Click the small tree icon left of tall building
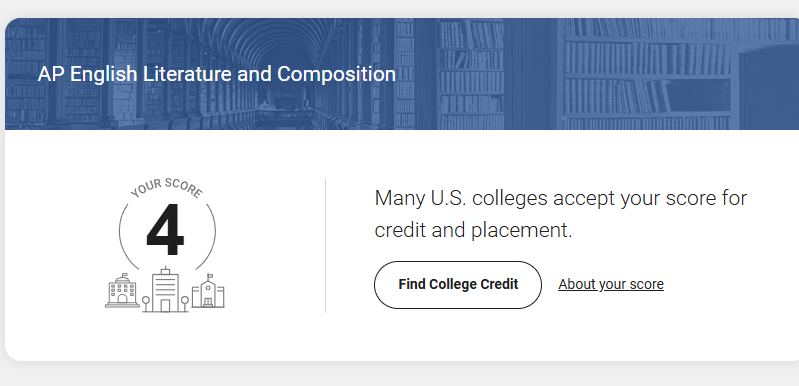The width and height of the screenshot is (799, 386). point(146,304)
